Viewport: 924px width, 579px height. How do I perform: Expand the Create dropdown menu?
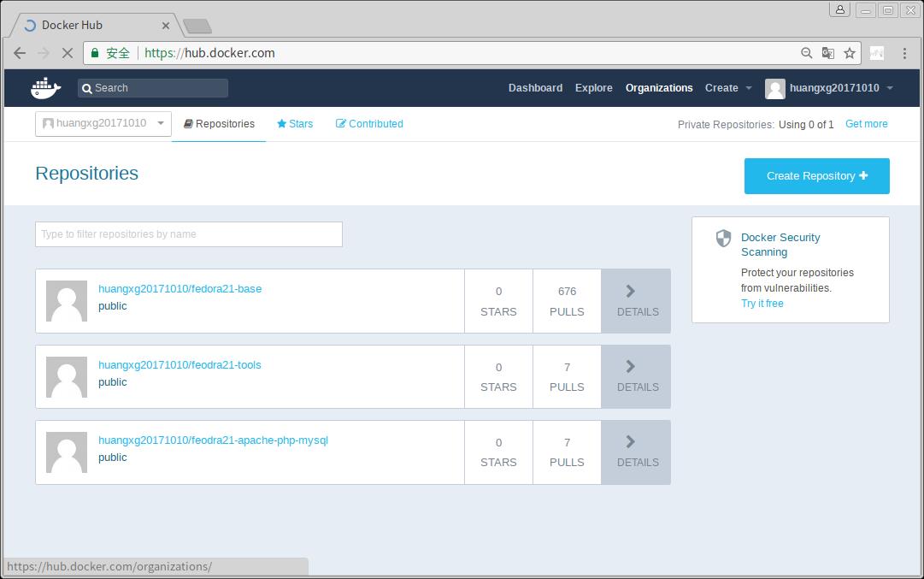point(728,88)
